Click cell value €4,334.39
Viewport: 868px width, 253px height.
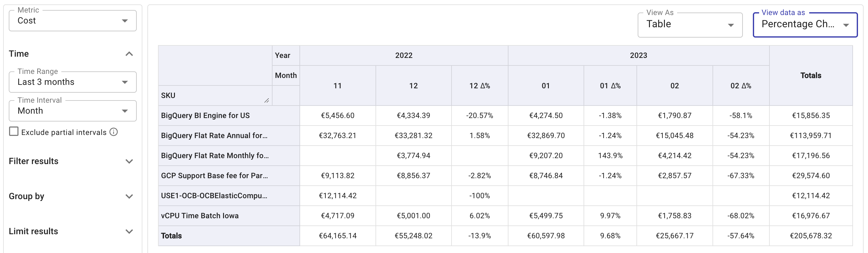pos(413,115)
